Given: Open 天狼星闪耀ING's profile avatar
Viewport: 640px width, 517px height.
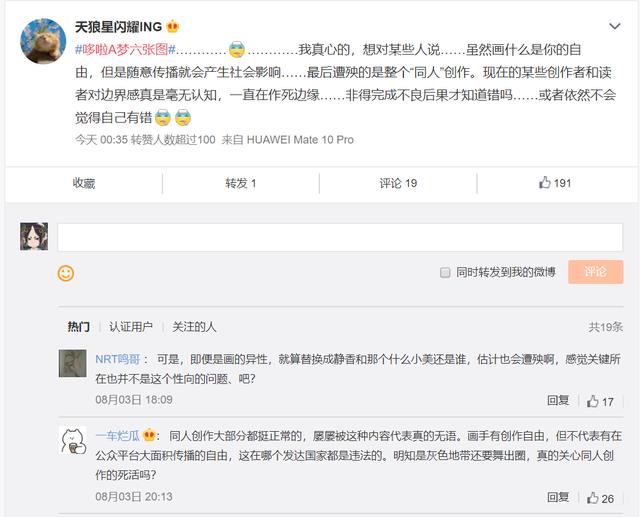Looking at the screenshot, I should tap(44, 41).
